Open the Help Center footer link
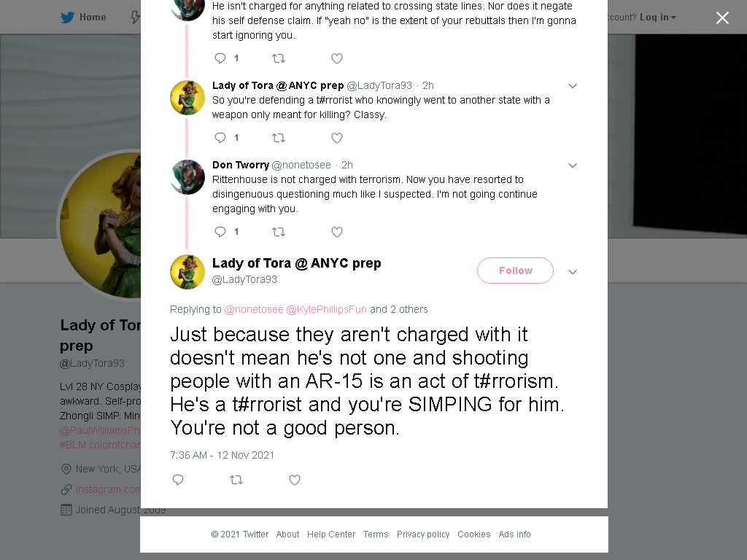 pos(331,534)
